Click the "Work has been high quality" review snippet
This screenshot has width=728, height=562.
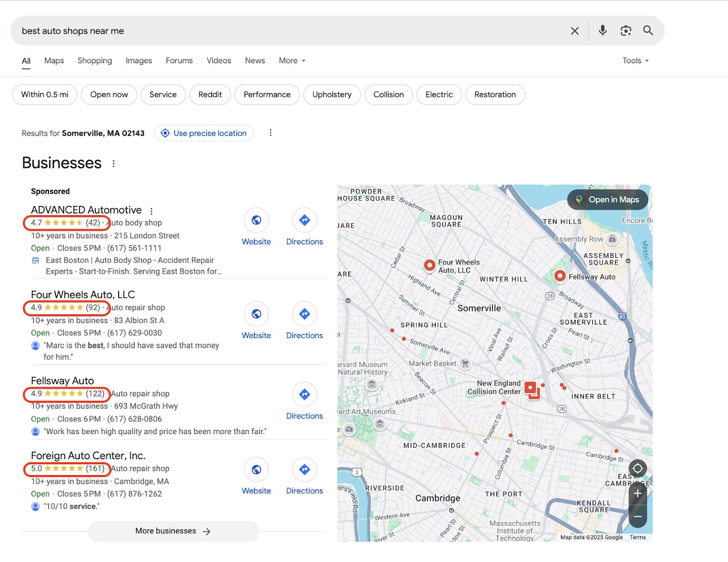(155, 431)
